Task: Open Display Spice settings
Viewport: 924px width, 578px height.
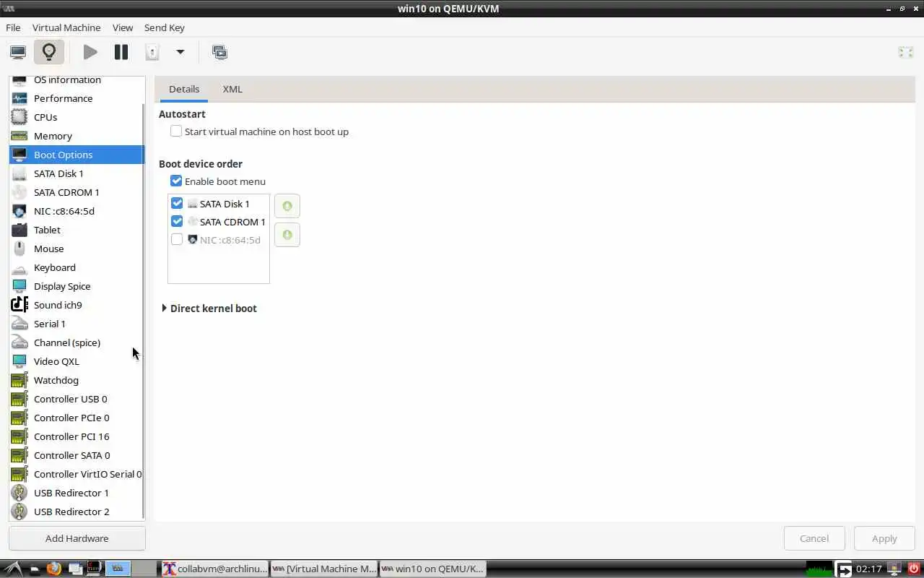Action: [77, 286]
